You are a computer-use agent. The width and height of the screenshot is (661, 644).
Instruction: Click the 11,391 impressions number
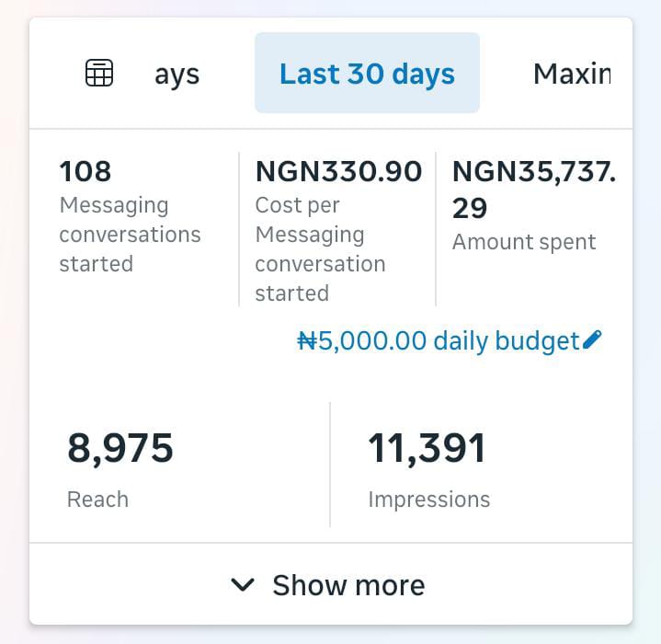pos(427,448)
